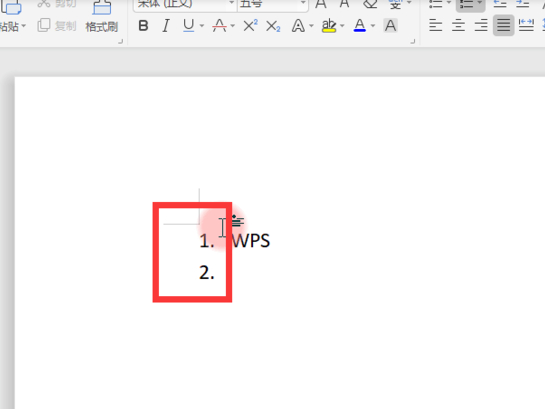Toggle bold formatting

pos(143,26)
